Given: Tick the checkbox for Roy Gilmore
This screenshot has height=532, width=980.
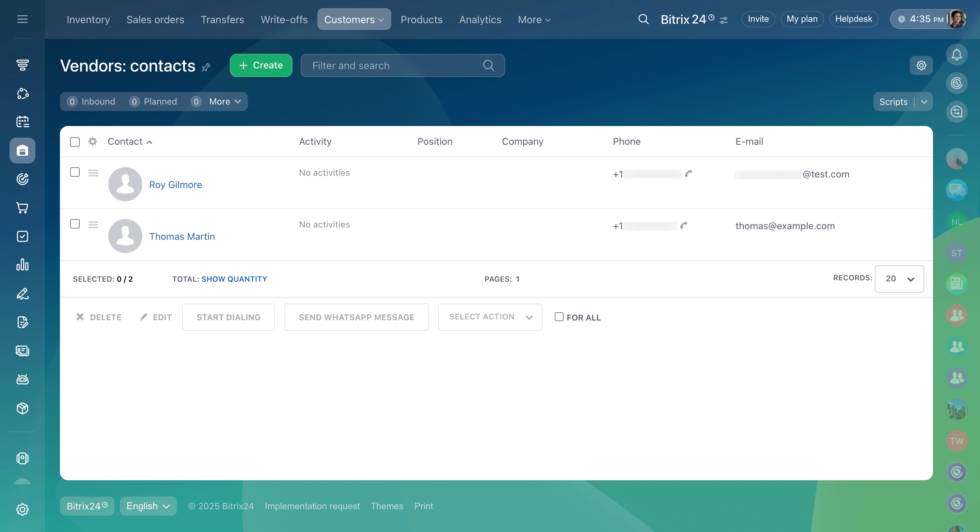Looking at the screenshot, I should [x=75, y=172].
